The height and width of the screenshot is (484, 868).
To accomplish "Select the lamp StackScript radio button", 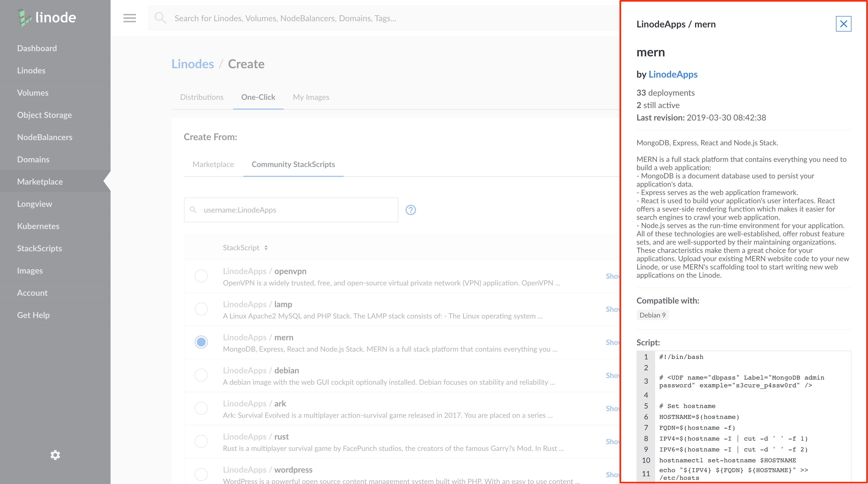I will (201, 309).
